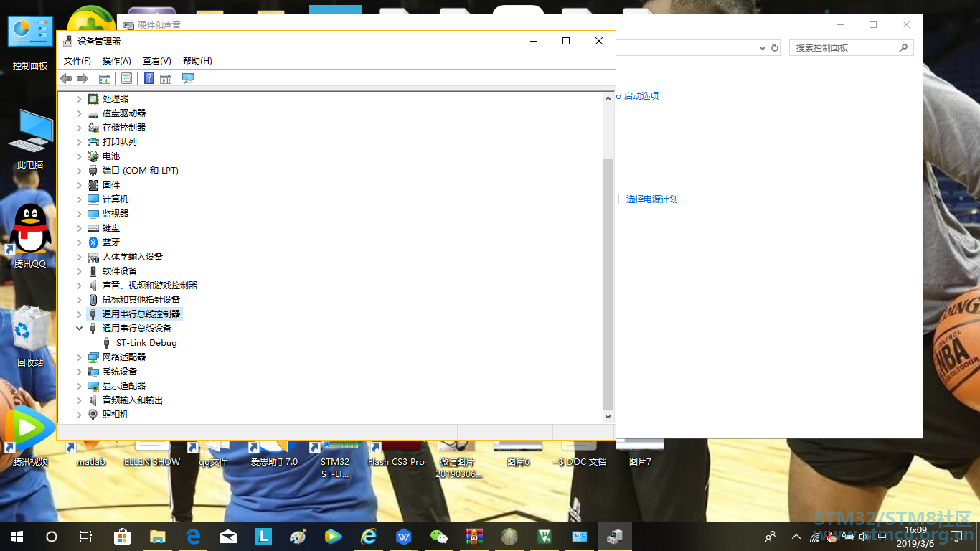Select the 软件设备 row
This screenshot has height=551, width=980.
pos(120,271)
